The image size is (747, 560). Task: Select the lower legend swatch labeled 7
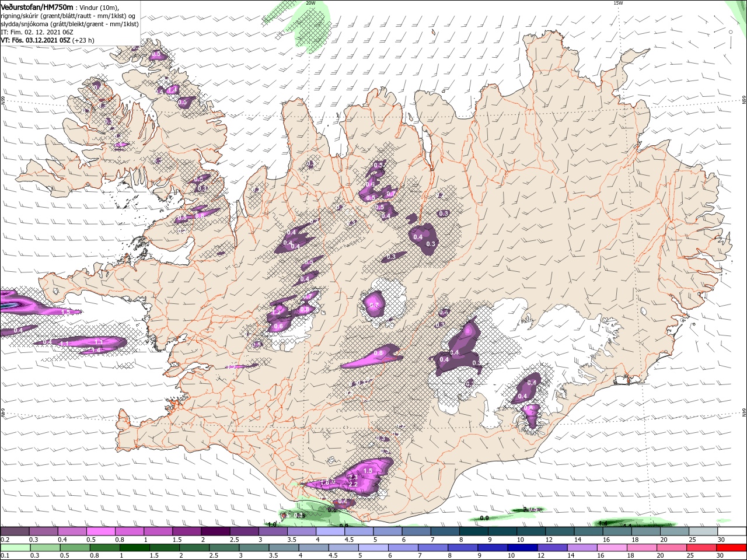point(433,548)
